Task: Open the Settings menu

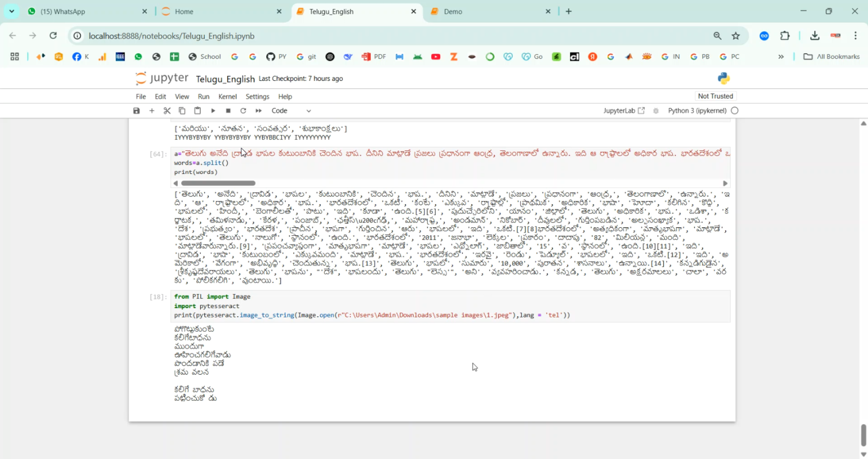Action: 258,97
